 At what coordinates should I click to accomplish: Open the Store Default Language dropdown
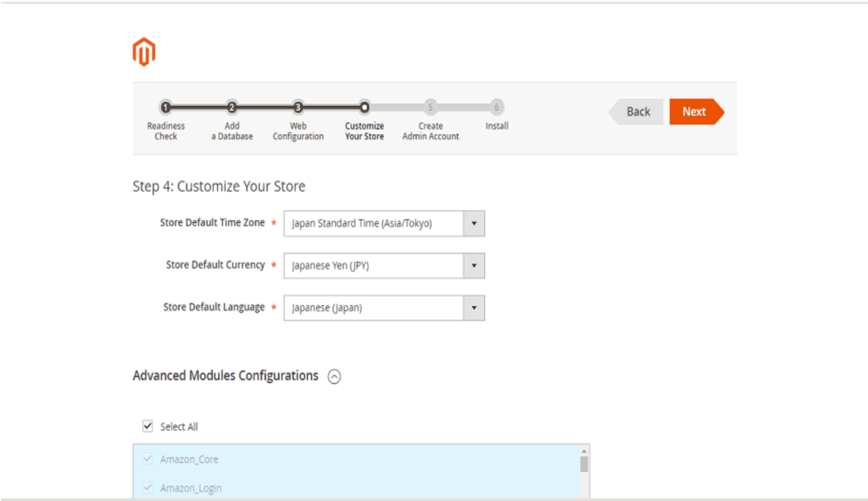[384, 308]
